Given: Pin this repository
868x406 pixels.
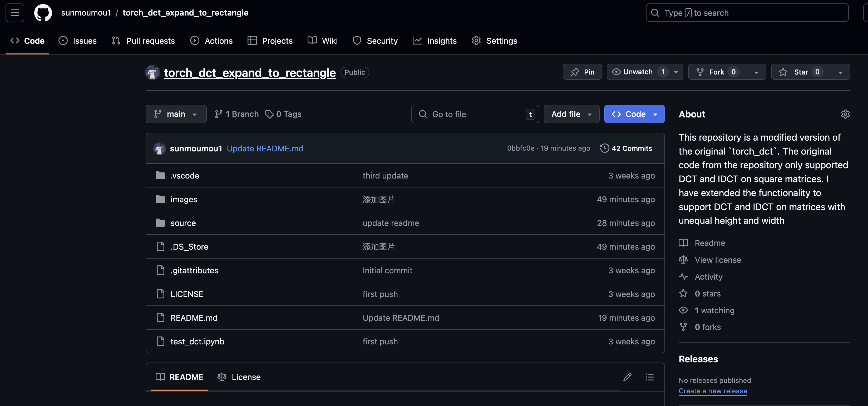Looking at the screenshot, I should 582,72.
